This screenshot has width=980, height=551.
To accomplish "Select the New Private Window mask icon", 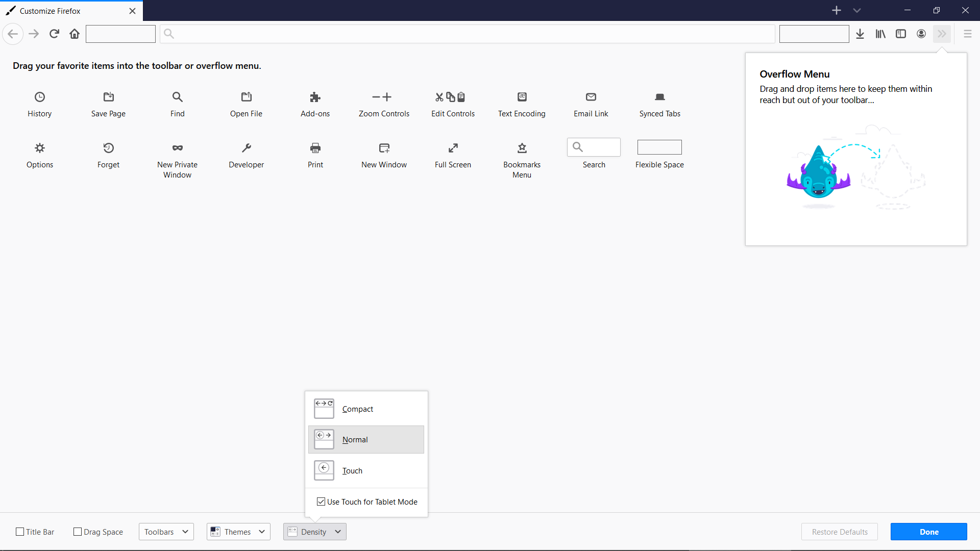I will pos(177,148).
